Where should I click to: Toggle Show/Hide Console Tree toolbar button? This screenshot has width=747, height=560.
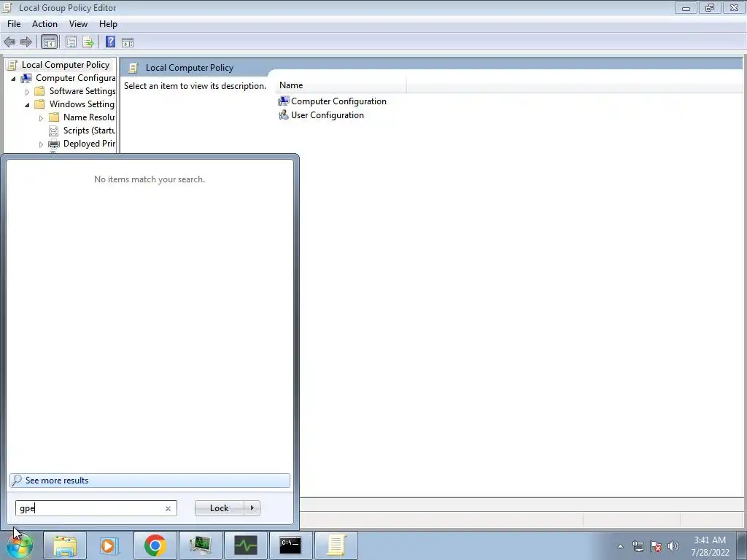[49, 42]
